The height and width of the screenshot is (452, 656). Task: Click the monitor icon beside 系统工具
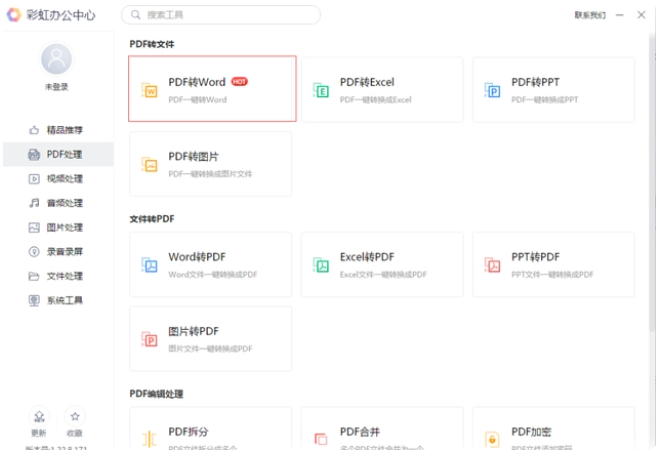tap(34, 300)
